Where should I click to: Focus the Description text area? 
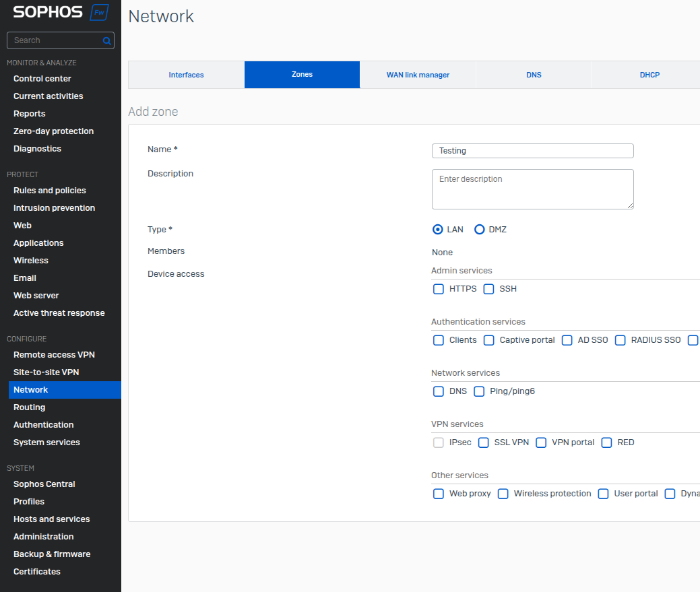tap(532, 189)
